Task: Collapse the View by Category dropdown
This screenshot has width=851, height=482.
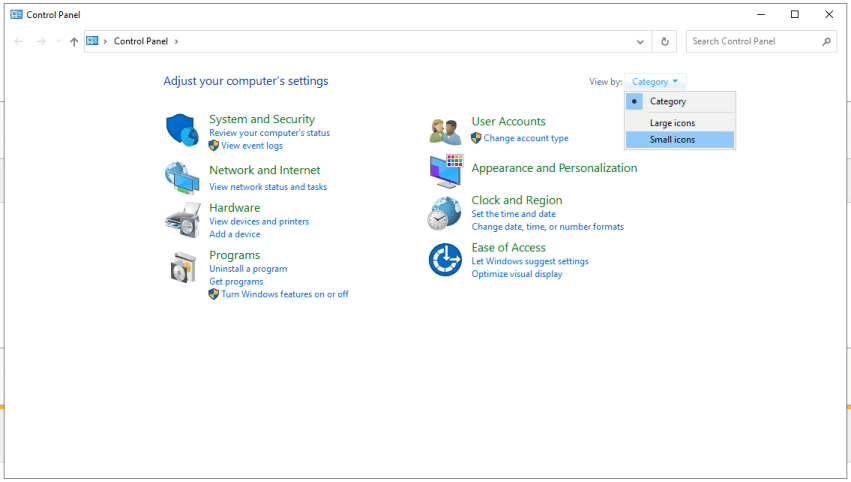Action: pyautogui.click(x=655, y=82)
